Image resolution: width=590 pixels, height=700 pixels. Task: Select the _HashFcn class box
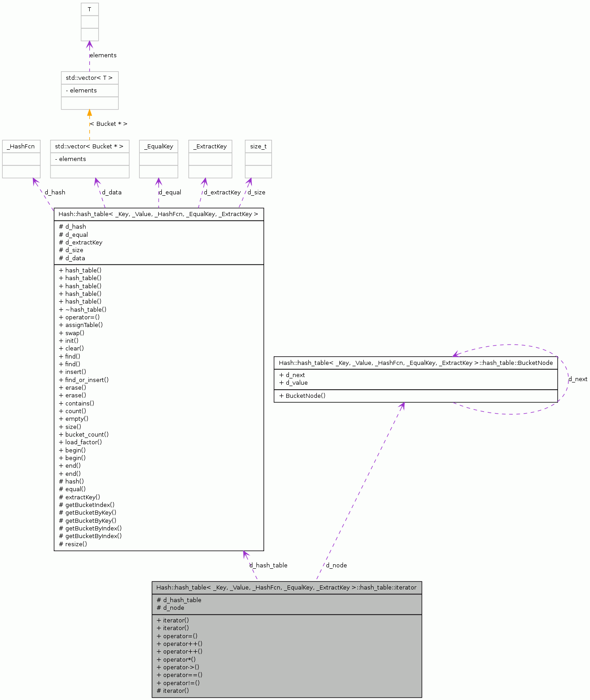tap(21, 146)
